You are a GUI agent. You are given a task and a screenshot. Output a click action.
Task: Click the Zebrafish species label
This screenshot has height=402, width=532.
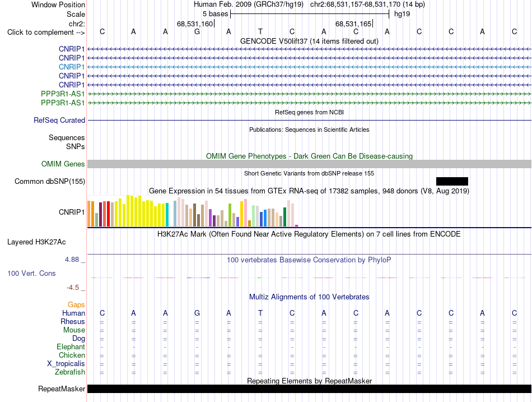70,372
